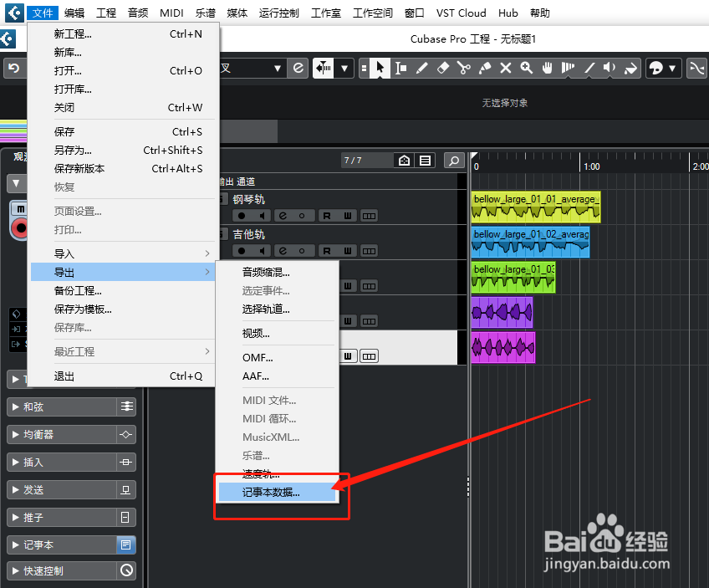
Task: Click the Undo arrow icon
Action: [14, 69]
